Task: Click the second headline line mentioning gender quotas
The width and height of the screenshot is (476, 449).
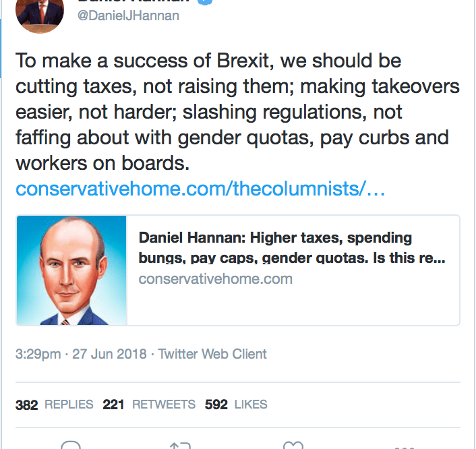Action: point(291,258)
